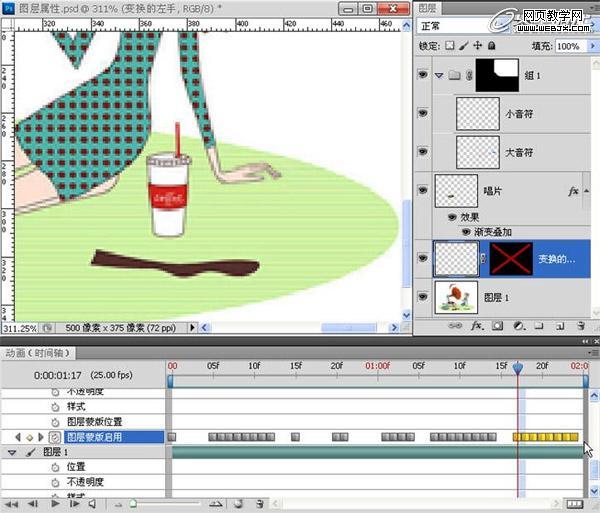The height and width of the screenshot is (513, 600).
Task: Select the 小音符 layer thumbnail
Action: (477, 114)
